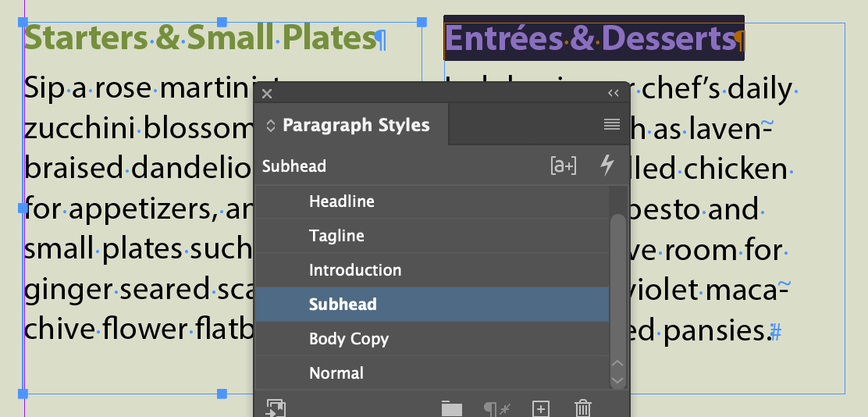Click the Starters & Small Plates heading
Viewport: 868px width, 417px height.
pos(201,38)
